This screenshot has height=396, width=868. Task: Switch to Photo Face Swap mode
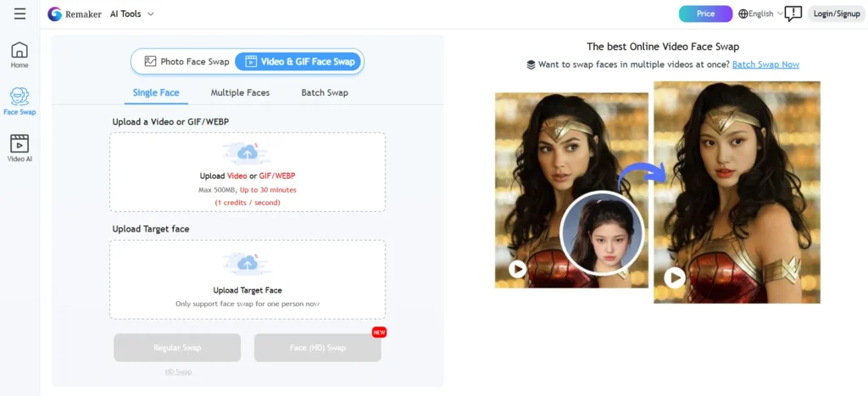point(186,61)
